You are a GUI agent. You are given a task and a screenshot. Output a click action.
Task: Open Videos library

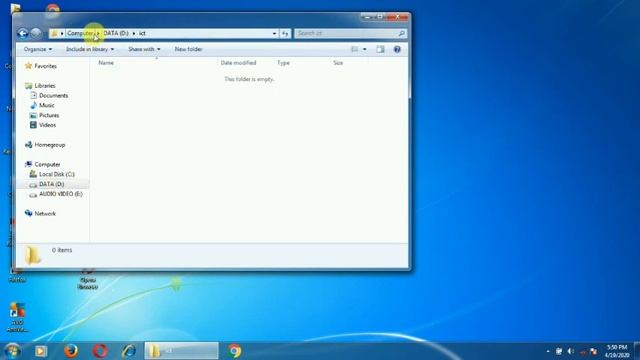coord(47,125)
